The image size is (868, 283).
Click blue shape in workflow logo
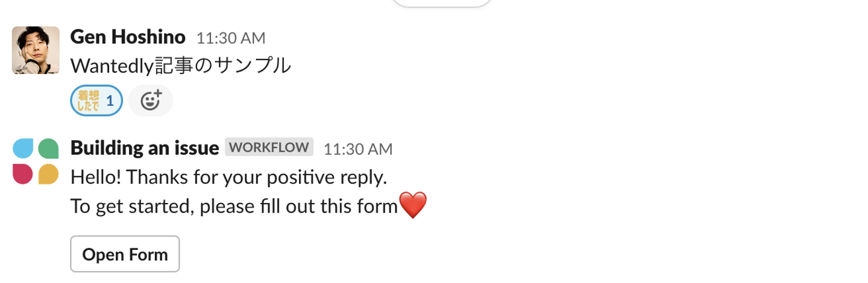[24, 148]
